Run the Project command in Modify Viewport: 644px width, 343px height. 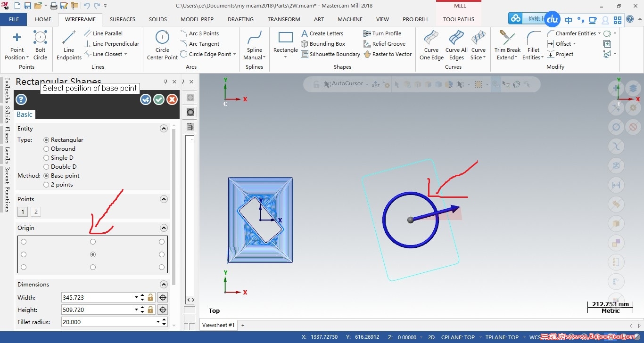tap(560, 54)
